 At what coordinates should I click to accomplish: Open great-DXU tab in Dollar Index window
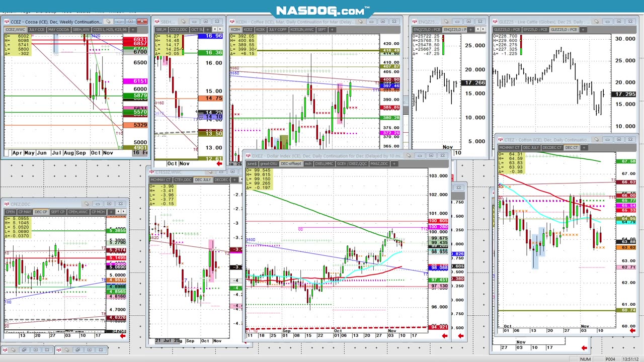(x=269, y=163)
